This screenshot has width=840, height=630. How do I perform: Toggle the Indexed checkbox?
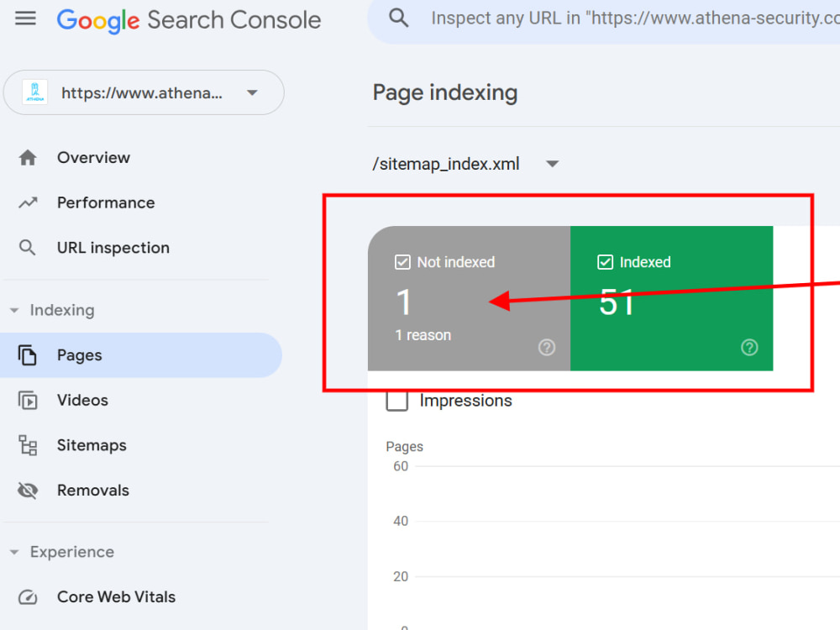click(x=605, y=262)
